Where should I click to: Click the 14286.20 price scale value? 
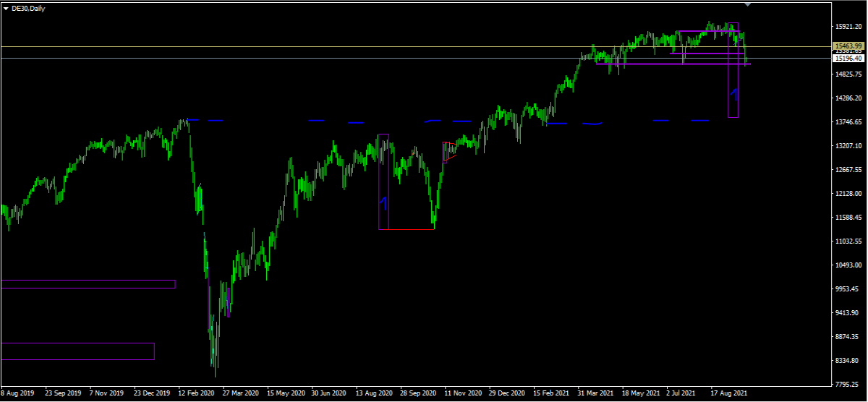848,98
